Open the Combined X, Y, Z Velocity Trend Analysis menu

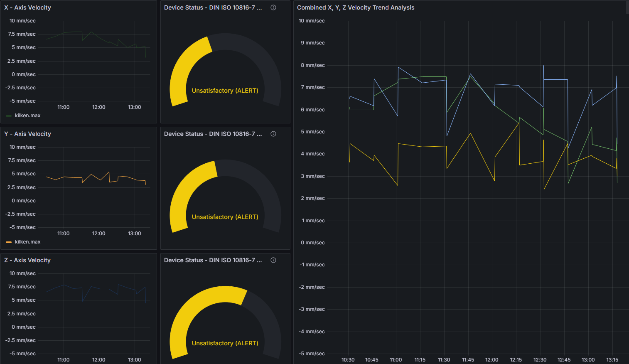[x=355, y=7]
